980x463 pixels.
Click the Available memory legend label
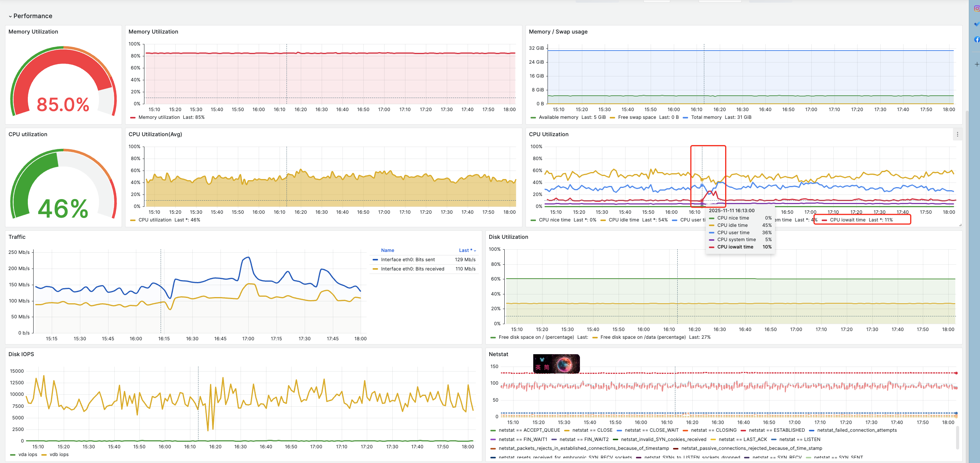558,117
